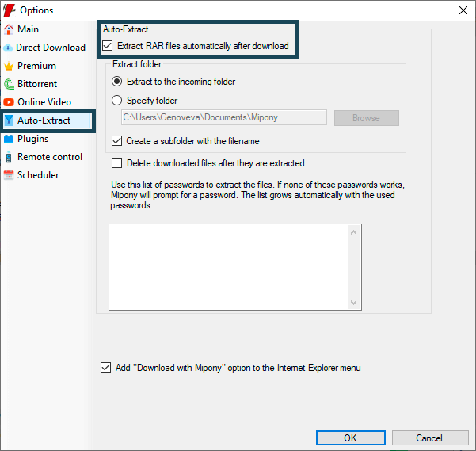Click inside the passwords list box
This screenshot has width=476, height=451.
[x=229, y=267]
